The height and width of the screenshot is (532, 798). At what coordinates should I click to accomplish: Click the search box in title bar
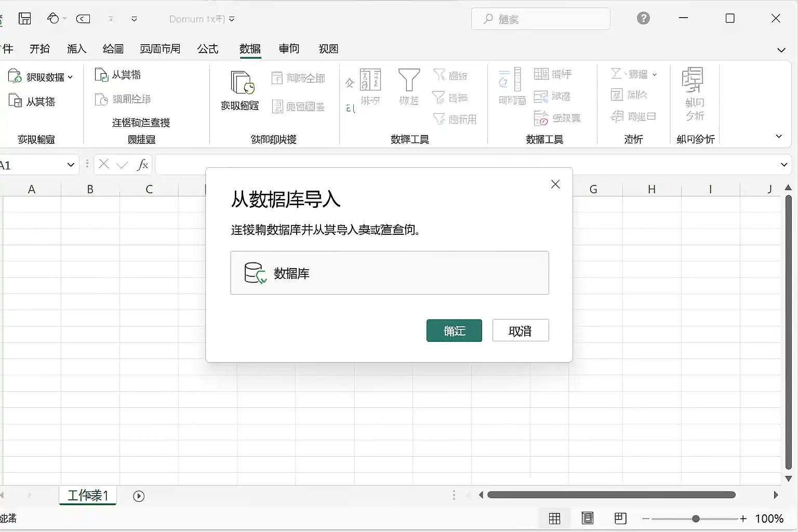coord(541,19)
